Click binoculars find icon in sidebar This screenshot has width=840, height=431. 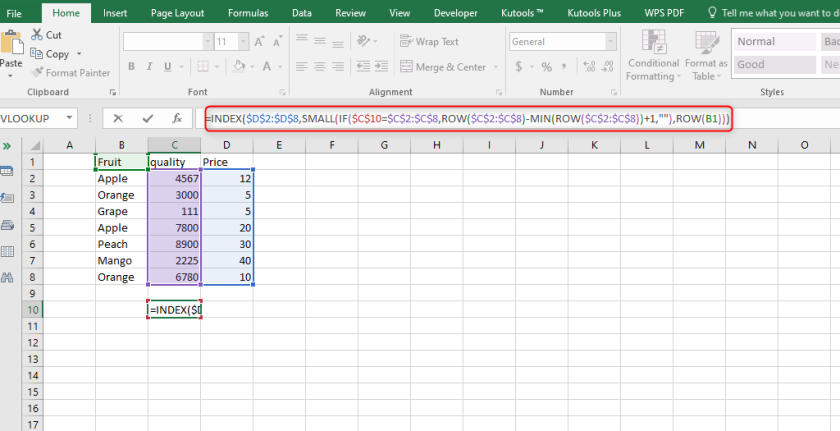7,277
